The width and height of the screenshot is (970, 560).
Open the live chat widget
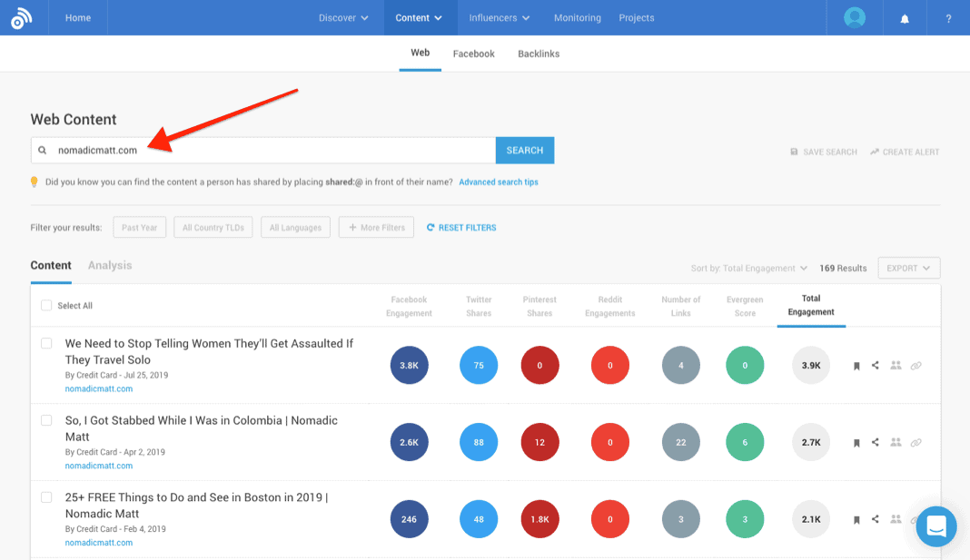click(936, 526)
